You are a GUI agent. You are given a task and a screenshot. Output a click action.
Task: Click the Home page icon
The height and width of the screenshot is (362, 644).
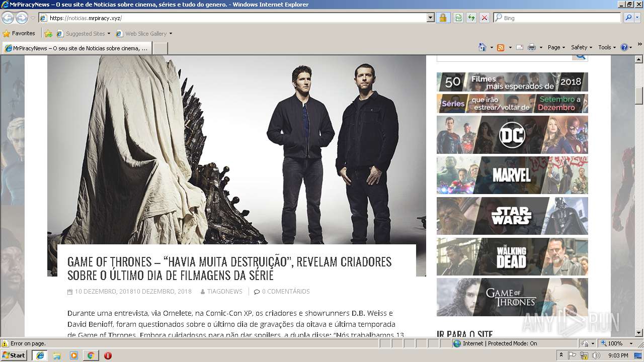tap(482, 47)
